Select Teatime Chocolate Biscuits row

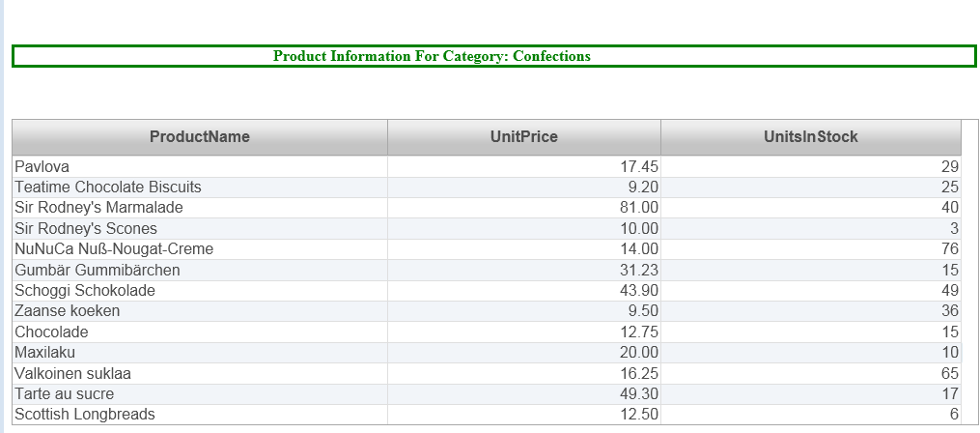(x=108, y=188)
